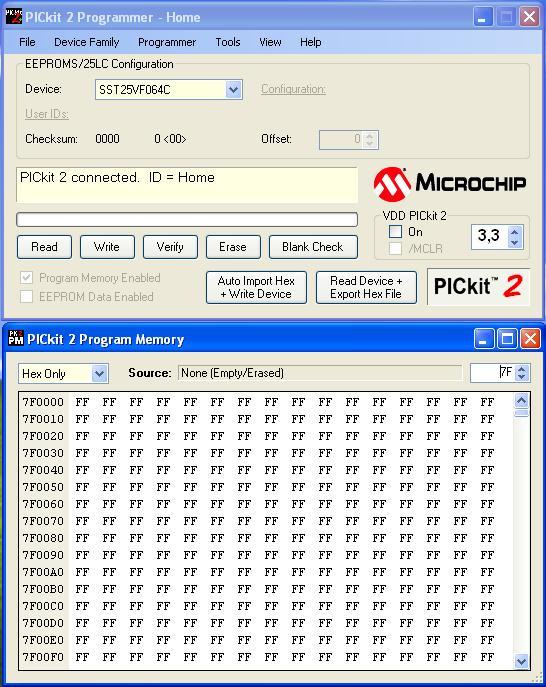The height and width of the screenshot is (687, 546).
Task: Click address row 7F00B0
Action: pos(43,589)
